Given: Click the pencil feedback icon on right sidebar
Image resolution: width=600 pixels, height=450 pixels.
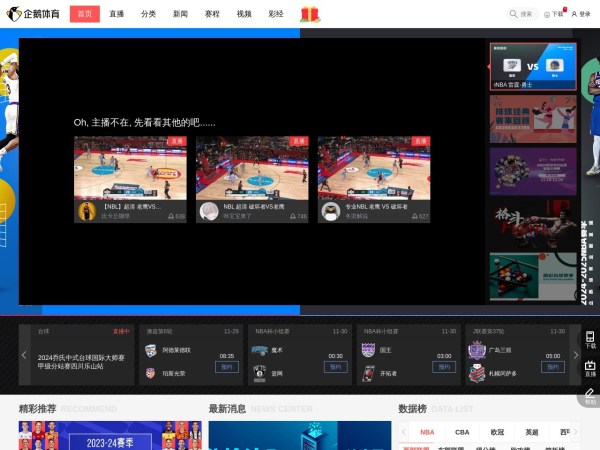Looking at the screenshot, I should pyautogui.click(x=590, y=394).
